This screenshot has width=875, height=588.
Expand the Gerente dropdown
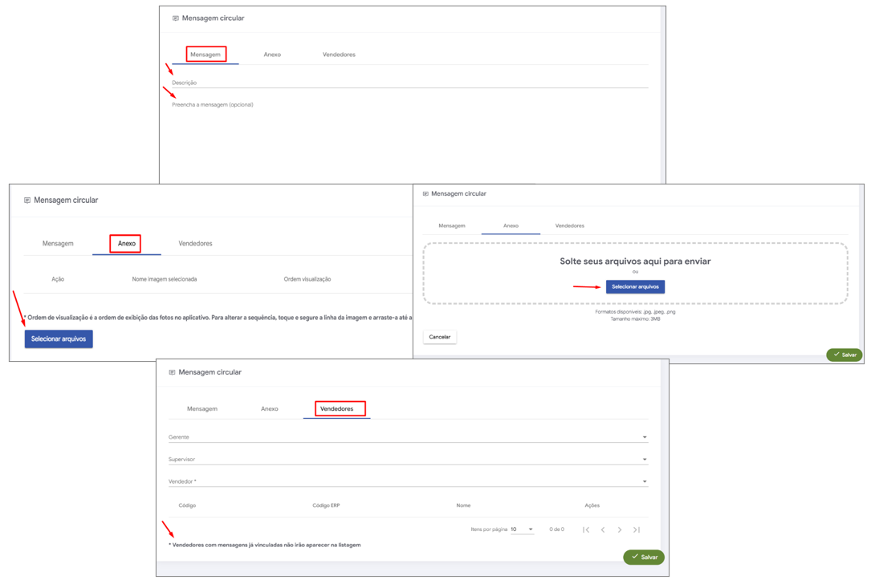pyautogui.click(x=408, y=437)
